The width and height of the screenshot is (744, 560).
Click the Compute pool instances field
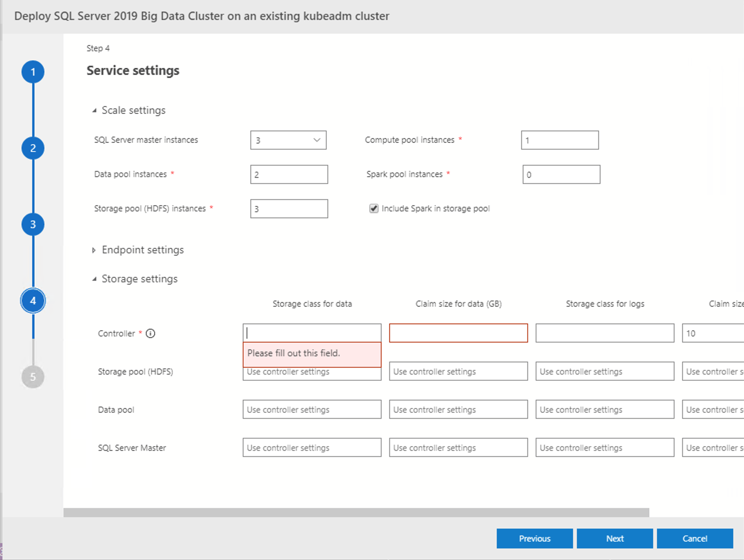[x=559, y=140]
